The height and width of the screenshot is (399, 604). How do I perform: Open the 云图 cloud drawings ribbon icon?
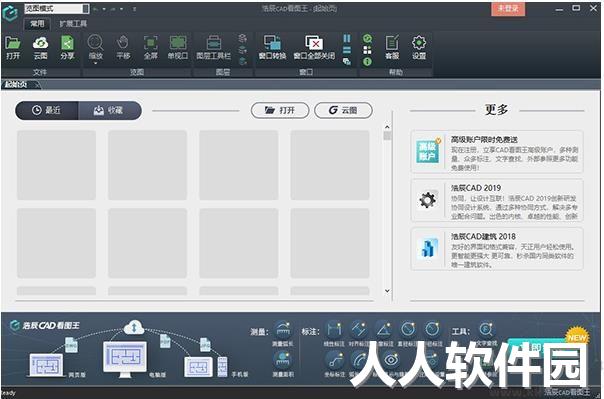pyautogui.click(x=40, y=47)
